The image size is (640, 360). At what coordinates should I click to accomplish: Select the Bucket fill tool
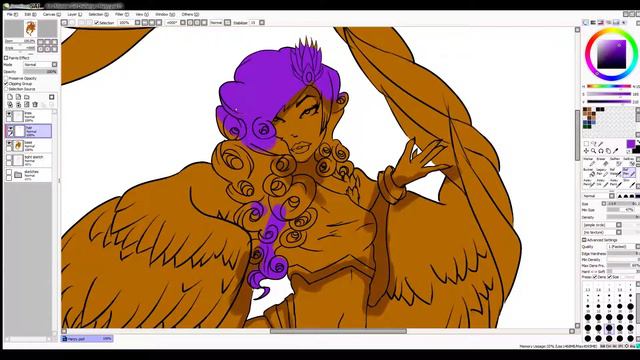pos(589,172)
